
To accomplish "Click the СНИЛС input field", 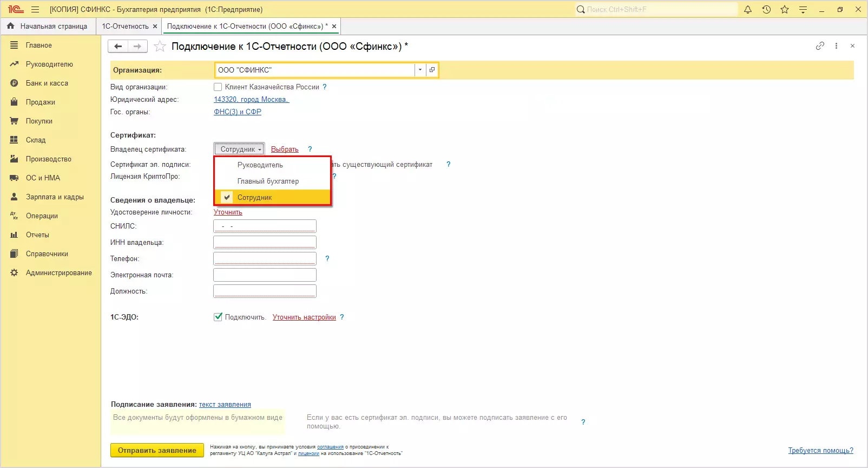I will 265,226.
